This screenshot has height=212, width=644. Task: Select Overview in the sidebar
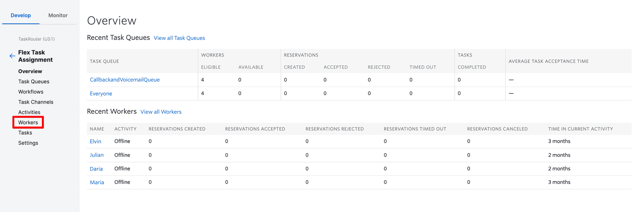(30, 71)
